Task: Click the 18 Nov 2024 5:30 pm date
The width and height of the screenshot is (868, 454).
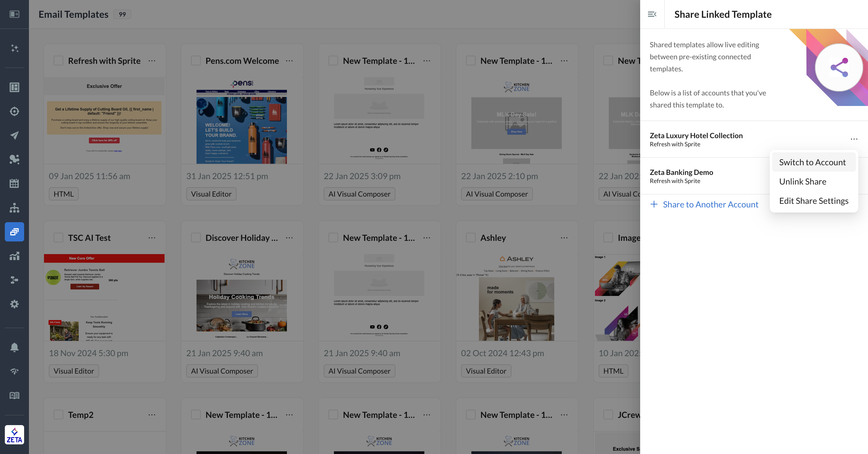Action: click(x=89, y=353)
